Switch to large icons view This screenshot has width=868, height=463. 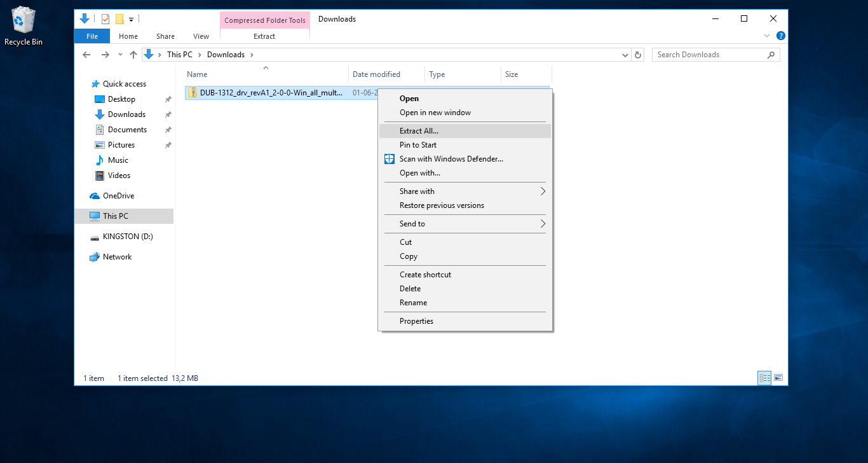click(x=778, y=378)
